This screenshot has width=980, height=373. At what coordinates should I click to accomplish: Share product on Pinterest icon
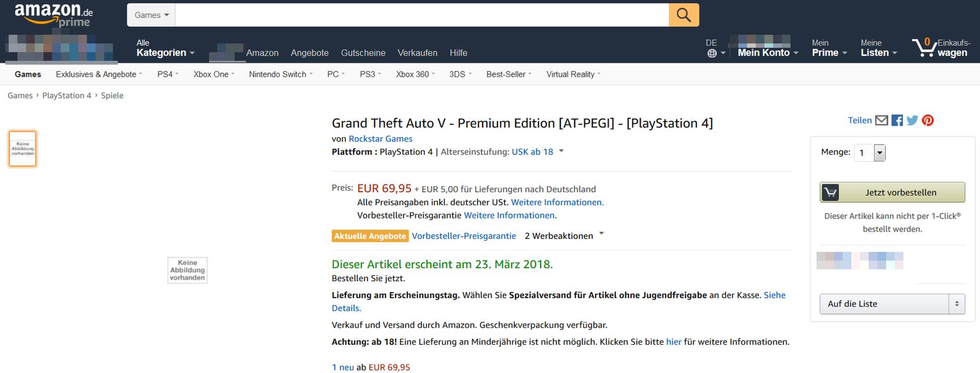tap(928, 121)
